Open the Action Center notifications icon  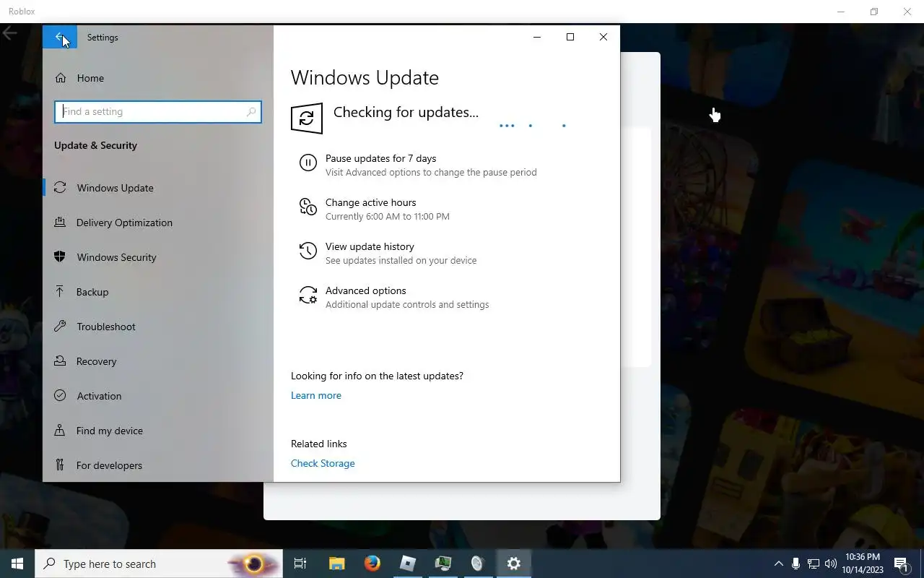(902, 564)
